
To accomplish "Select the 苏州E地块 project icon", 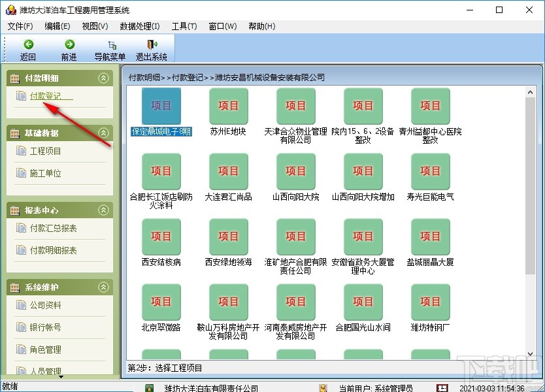I will tap(228, 106).
